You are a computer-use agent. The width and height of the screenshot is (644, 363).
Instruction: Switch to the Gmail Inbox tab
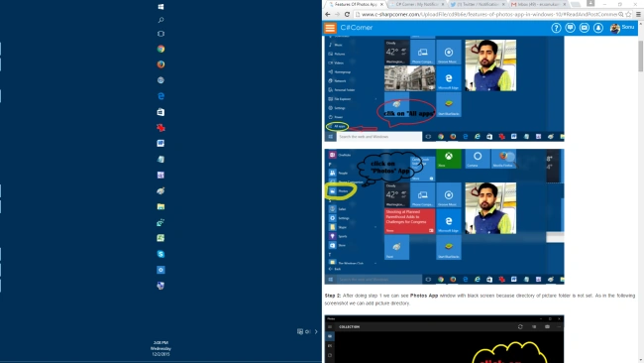(538, 4)
